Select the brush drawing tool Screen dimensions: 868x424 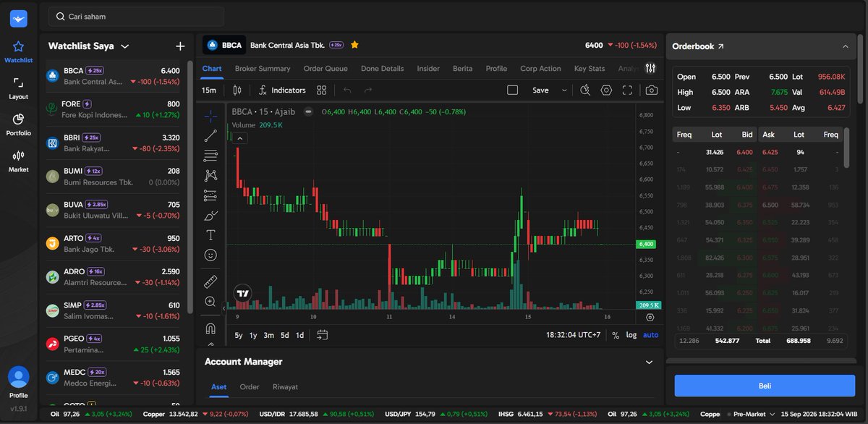point(210,215)
